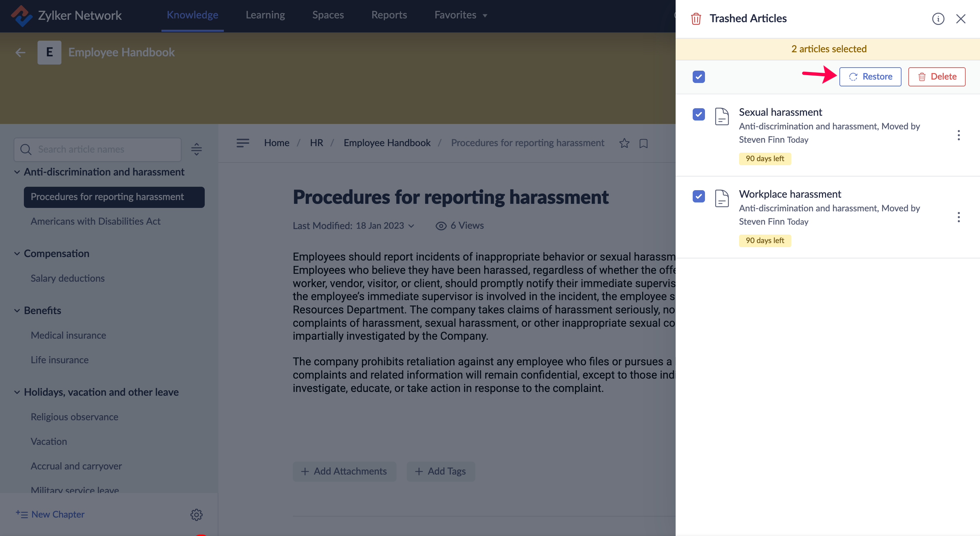Image resolution: width=980 pixels, height=536 pixels.
Task: Go back using the left arrow
Action: point(20,53)
